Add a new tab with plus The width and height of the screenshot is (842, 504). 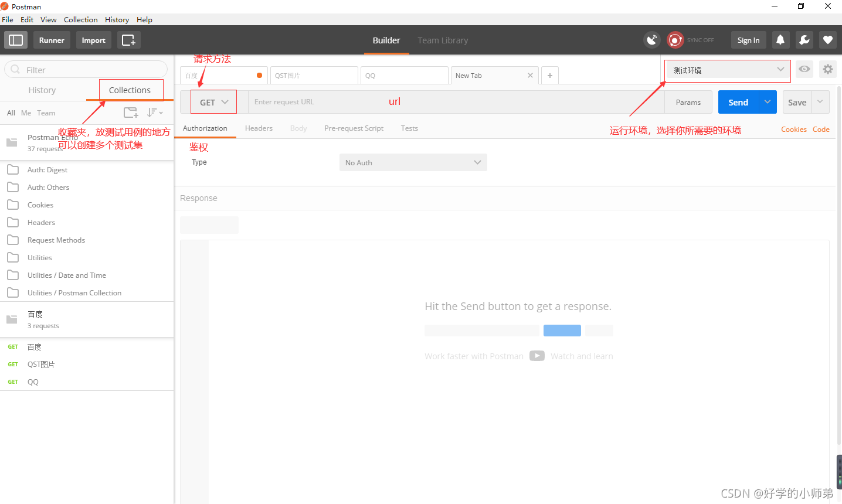550,76
